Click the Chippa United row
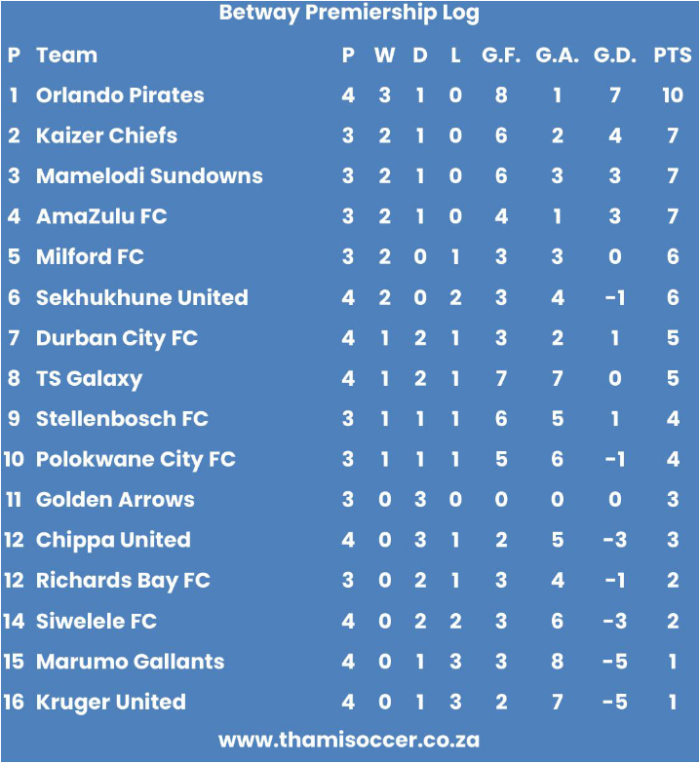The height and width of the screenshot is (763, 700). (x=350, y=540)
